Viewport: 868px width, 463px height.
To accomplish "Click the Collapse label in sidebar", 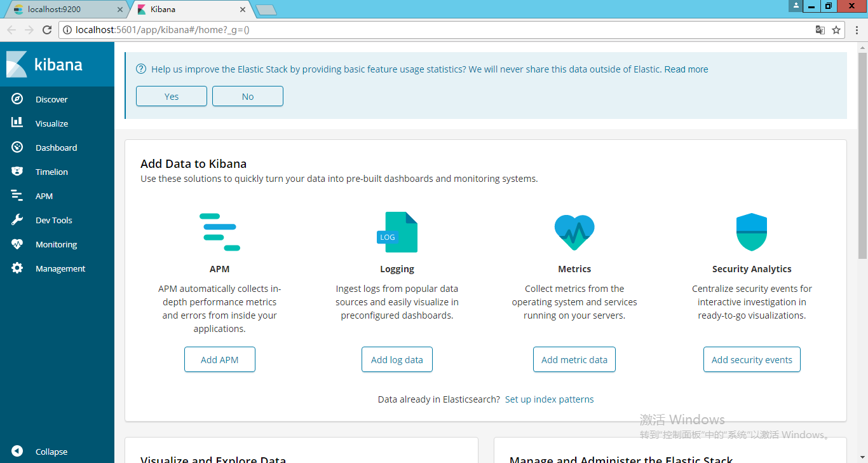I will (51, 452).
